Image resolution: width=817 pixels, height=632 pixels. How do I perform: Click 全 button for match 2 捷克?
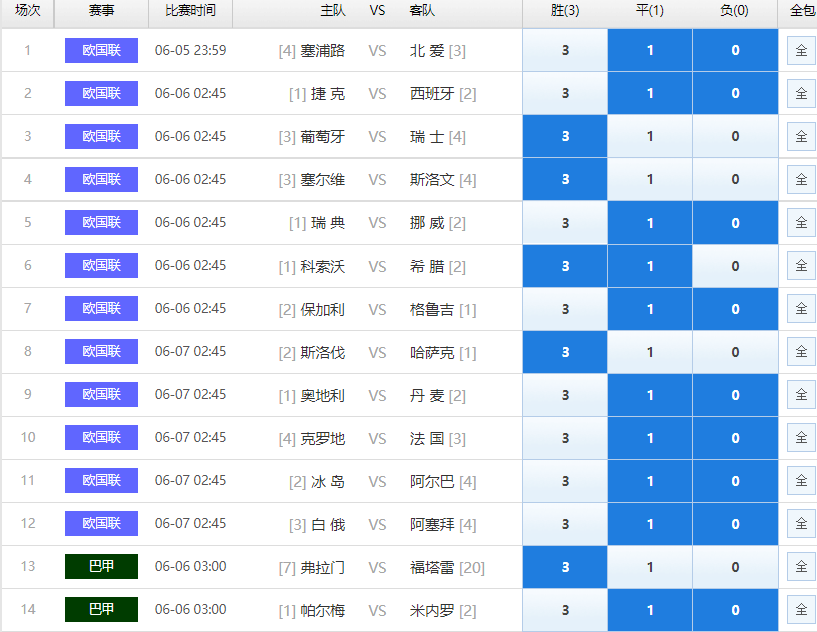click(801, 93)
